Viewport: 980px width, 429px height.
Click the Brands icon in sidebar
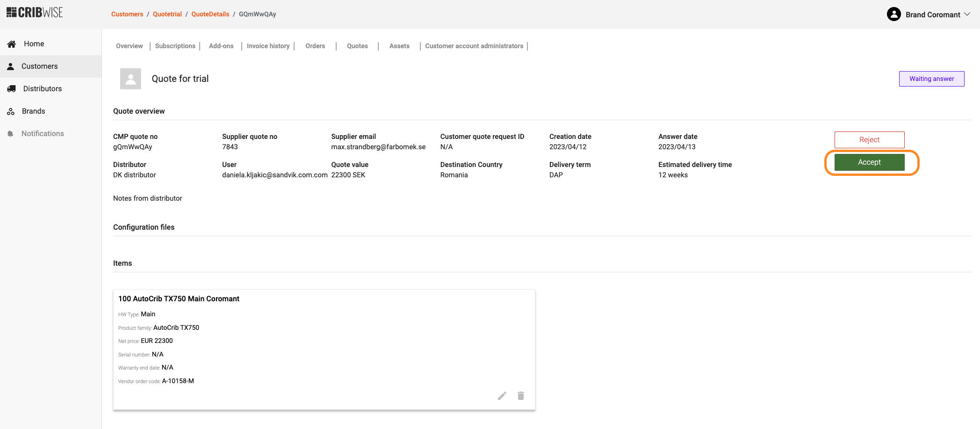[11, 111]
